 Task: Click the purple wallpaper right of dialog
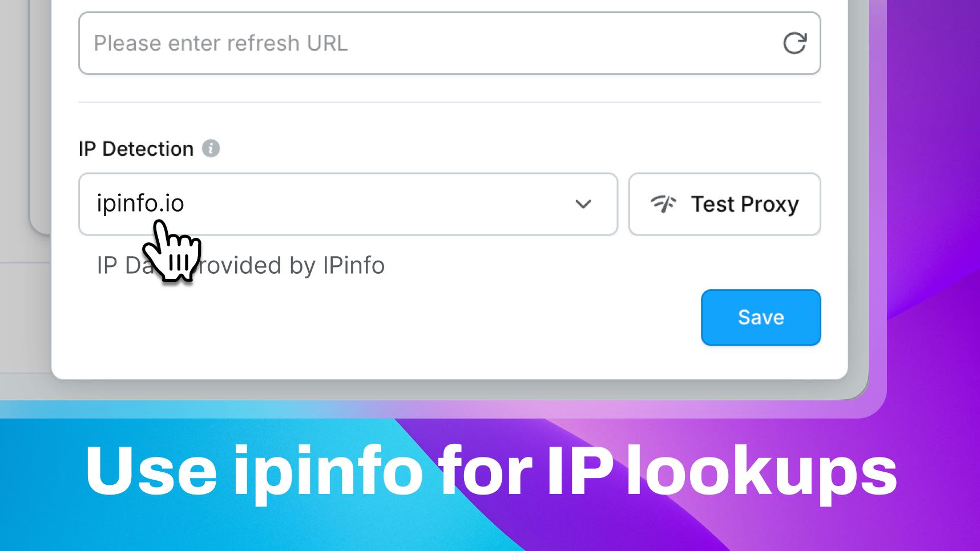click(x=936, y=171)
